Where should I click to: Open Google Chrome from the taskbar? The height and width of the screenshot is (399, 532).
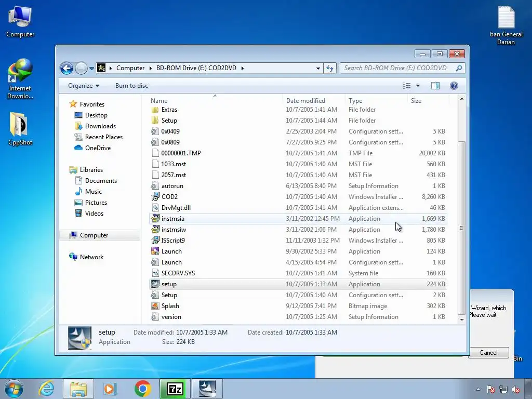point(143,389)
